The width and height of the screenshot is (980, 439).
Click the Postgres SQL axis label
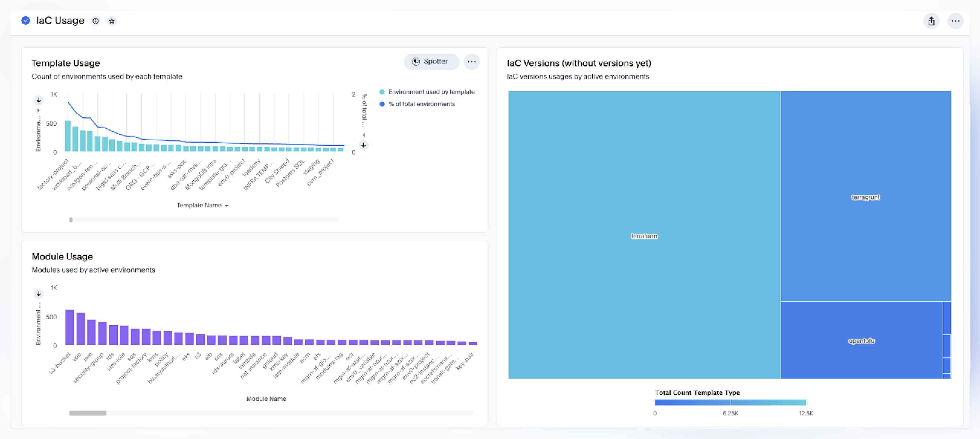coord(290,173)
